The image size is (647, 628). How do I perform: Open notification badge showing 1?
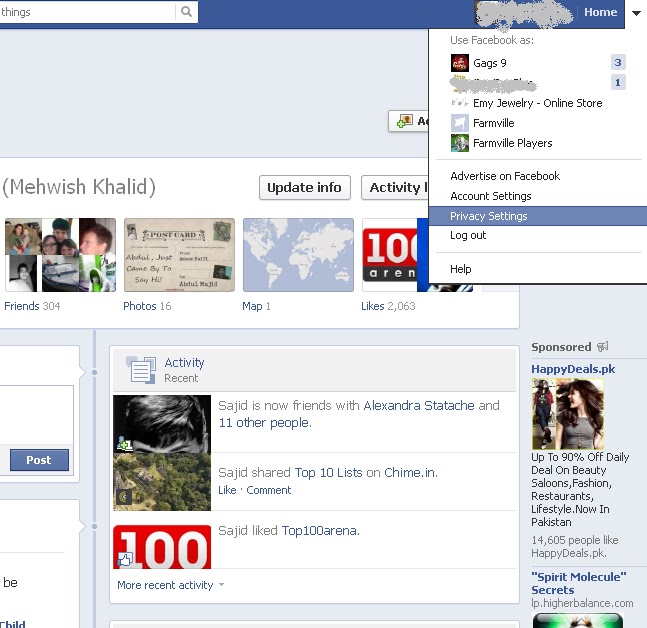tap(618, 83)
